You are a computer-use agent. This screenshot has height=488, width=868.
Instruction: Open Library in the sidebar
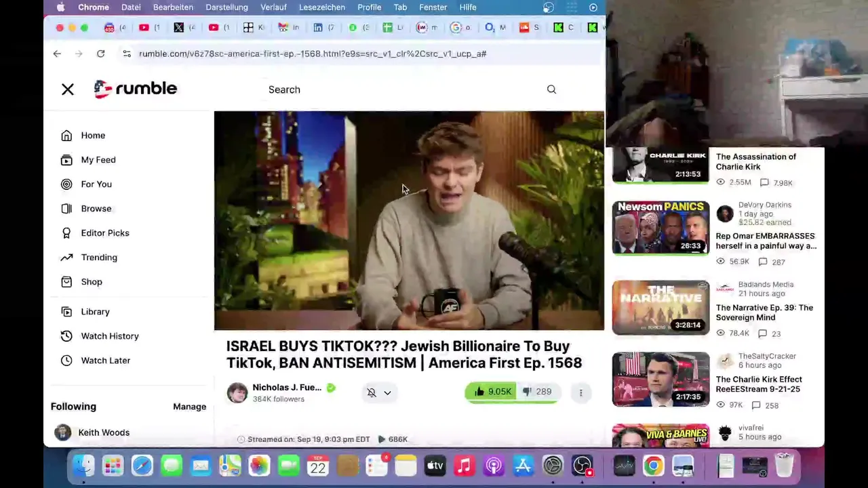[95, 312]
